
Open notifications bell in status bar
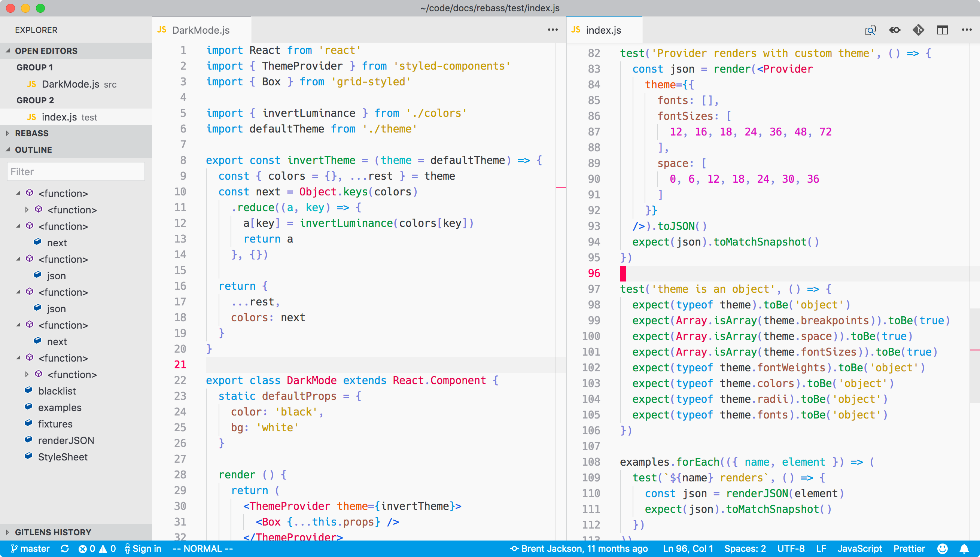(x=964, y=549)
